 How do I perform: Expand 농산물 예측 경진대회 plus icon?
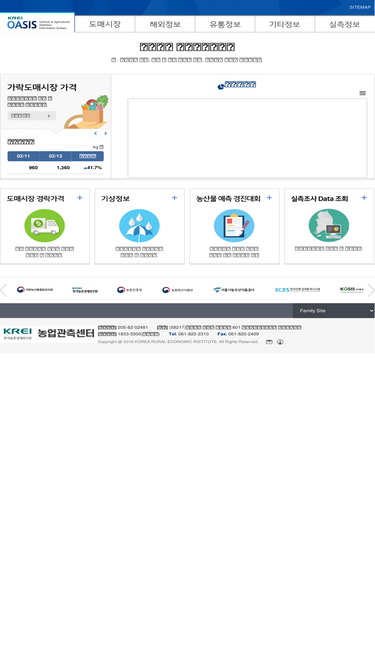point(269,198)
